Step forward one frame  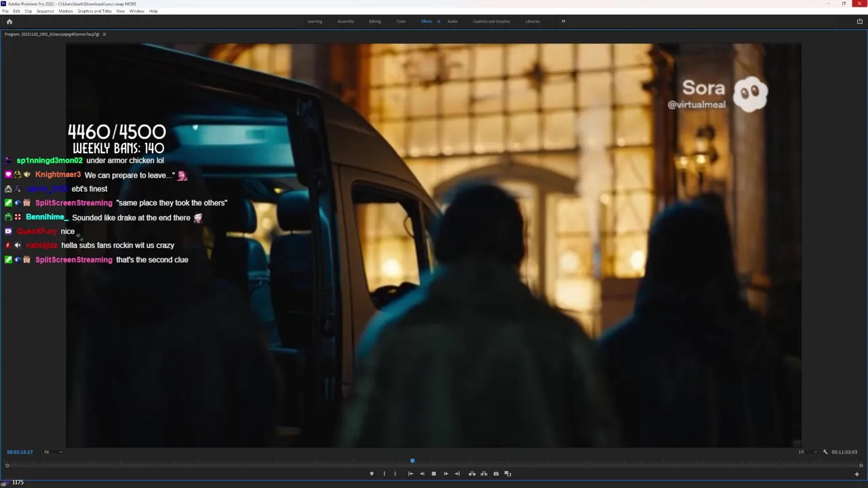tap(446, 474)
